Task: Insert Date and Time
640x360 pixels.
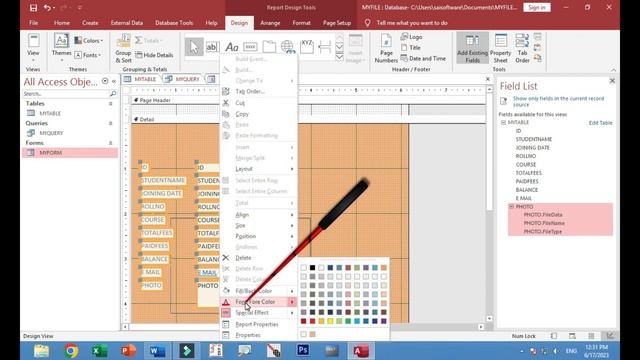Action: coord(423,58)
